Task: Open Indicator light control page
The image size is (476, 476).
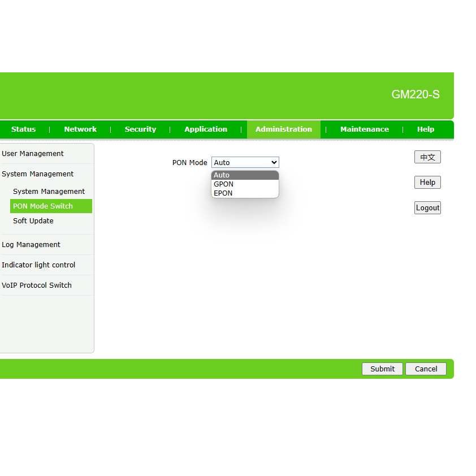Action: point(38,265)
